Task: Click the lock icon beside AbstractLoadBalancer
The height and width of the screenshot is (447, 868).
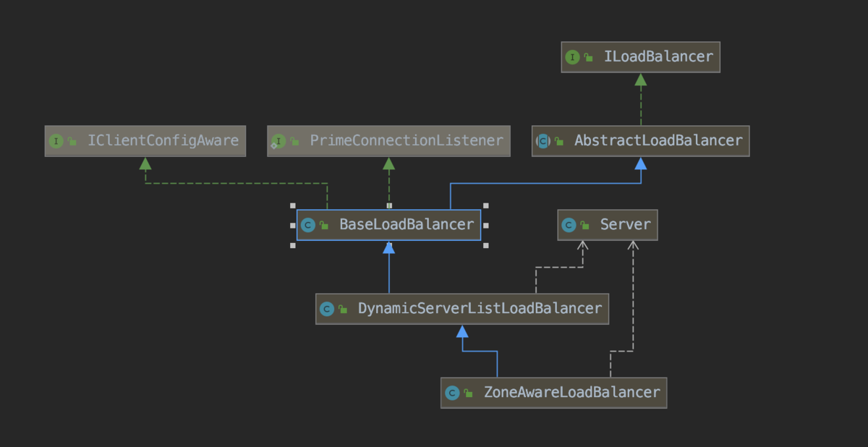Action: coord(560,142)
